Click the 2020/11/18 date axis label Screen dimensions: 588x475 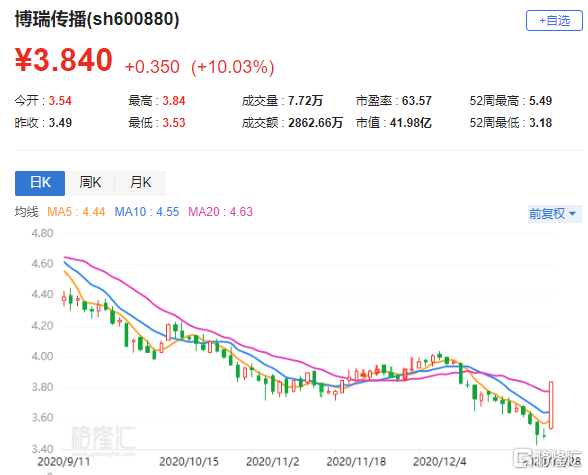point(356,462)
